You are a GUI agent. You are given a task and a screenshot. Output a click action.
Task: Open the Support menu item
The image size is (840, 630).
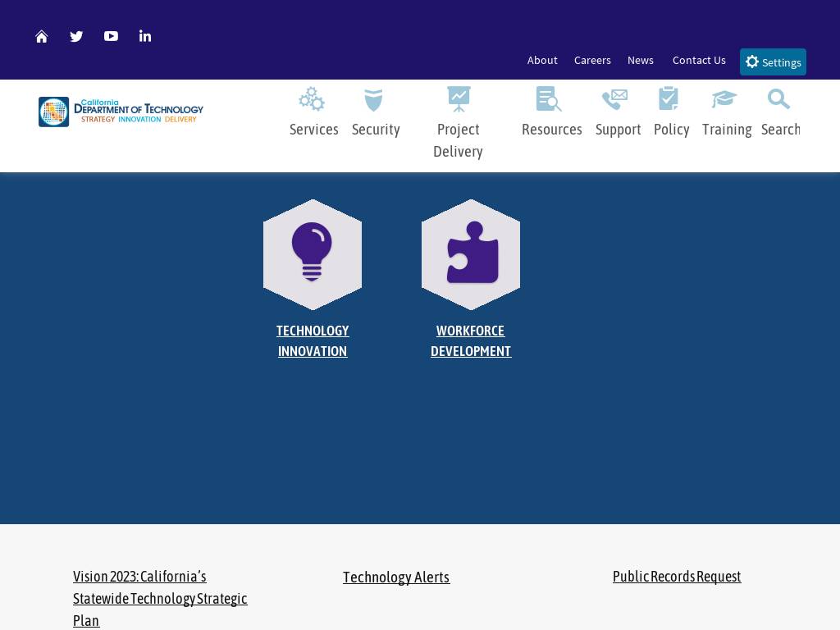click(x=618, y=113)
